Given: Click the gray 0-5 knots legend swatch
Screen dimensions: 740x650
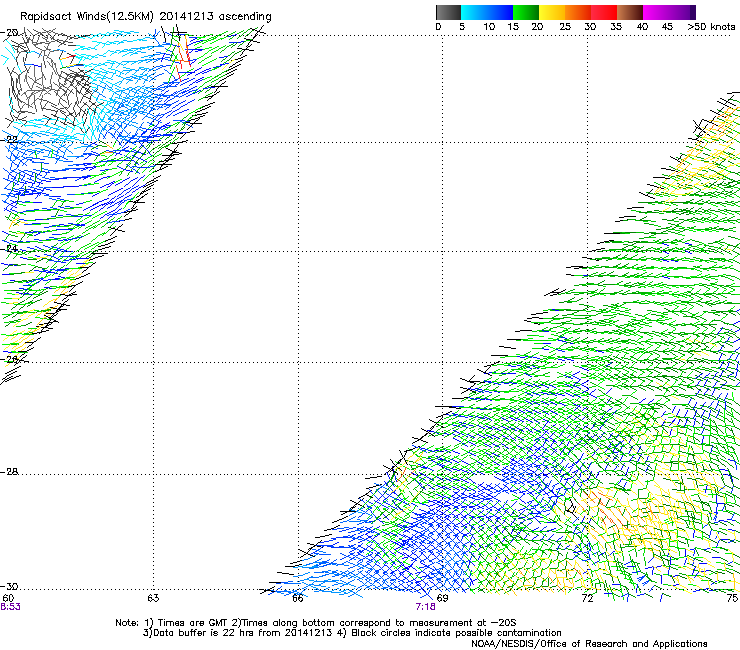Looking at the screenshot, I should [448, 12].
